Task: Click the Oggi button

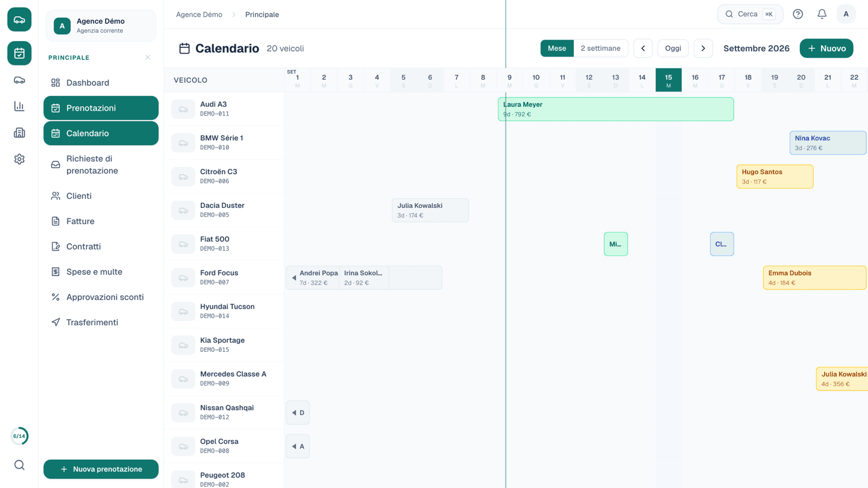Action: coord(673,48)
